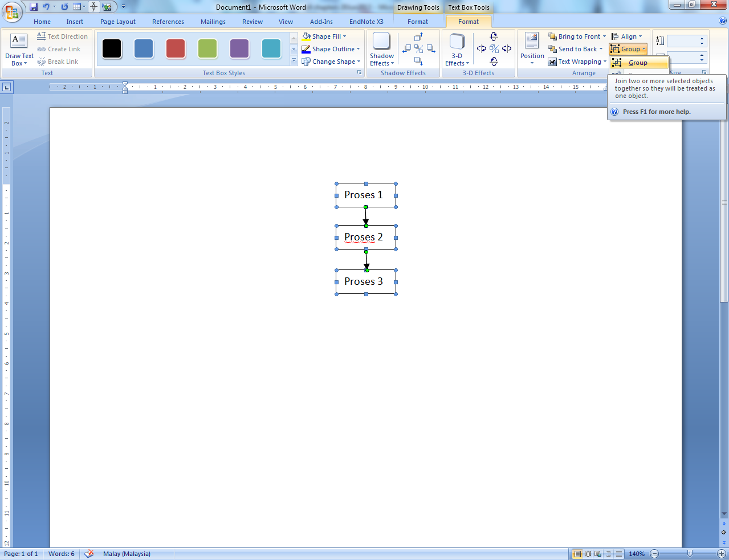This screenshot has width=729, height=560.
Task: Switch to the Mailings tab
Action: click(x=213, y=21)
